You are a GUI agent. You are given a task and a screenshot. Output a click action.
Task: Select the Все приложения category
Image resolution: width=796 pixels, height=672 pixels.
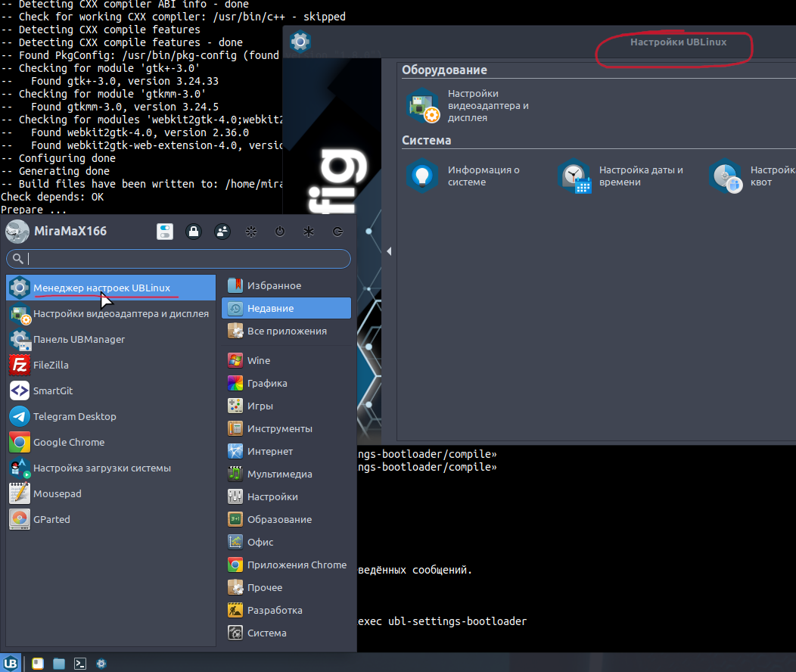tap(286, 331)
